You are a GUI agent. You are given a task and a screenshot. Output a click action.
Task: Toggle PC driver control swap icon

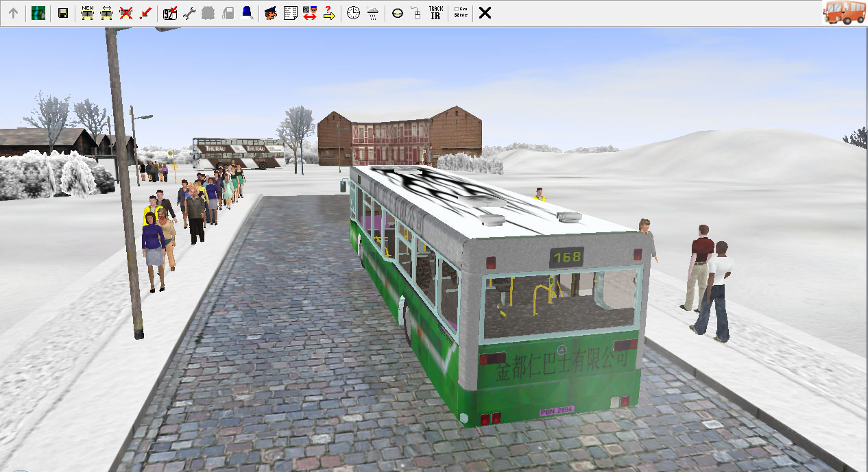309,13
